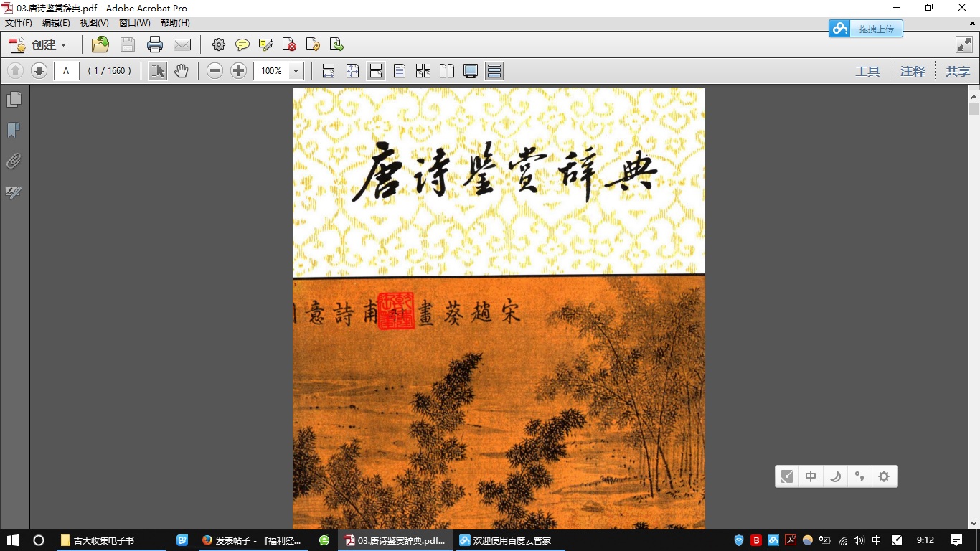Switch to 吉大收集电子书 folder taskbar item

111,540
